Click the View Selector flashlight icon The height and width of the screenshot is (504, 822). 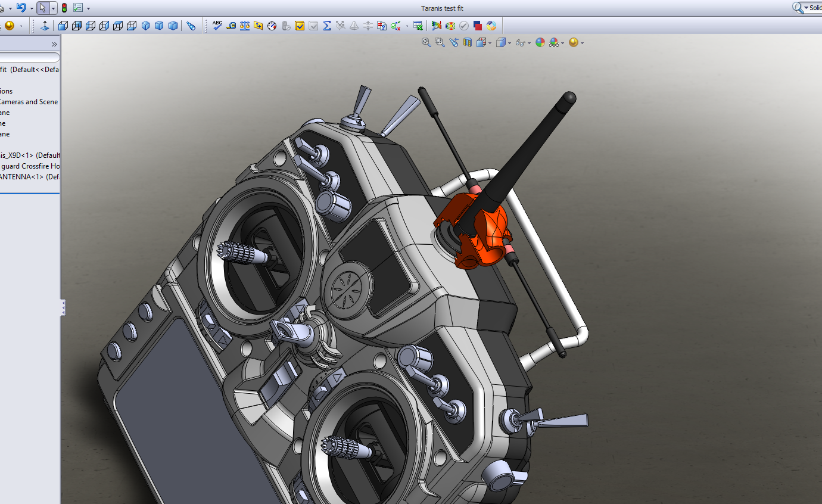pyautogui.click(x=191, y=26)
